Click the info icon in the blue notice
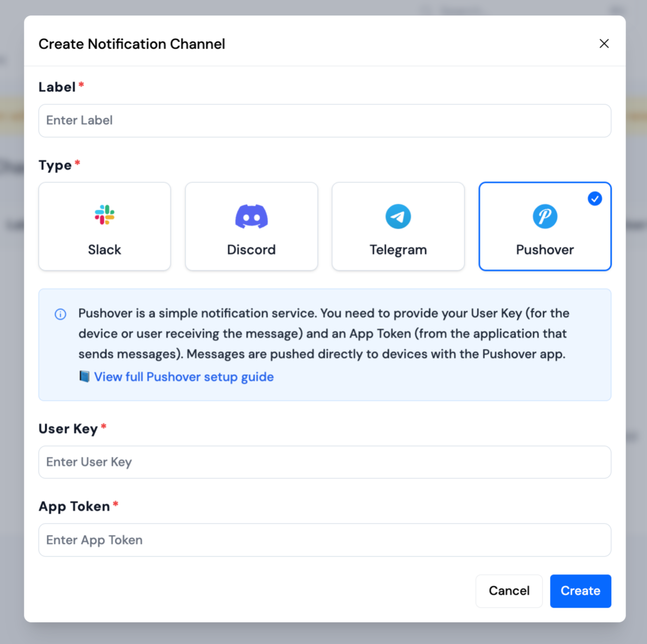This screenshot has height=644, width=647. (60, 314)
